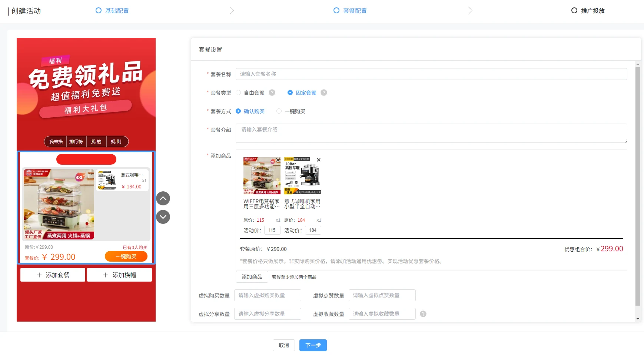Viewport: 644px width, 356px height.
Task: Click scrollbar up arrow in settings panel
Action: click(638, 64)
